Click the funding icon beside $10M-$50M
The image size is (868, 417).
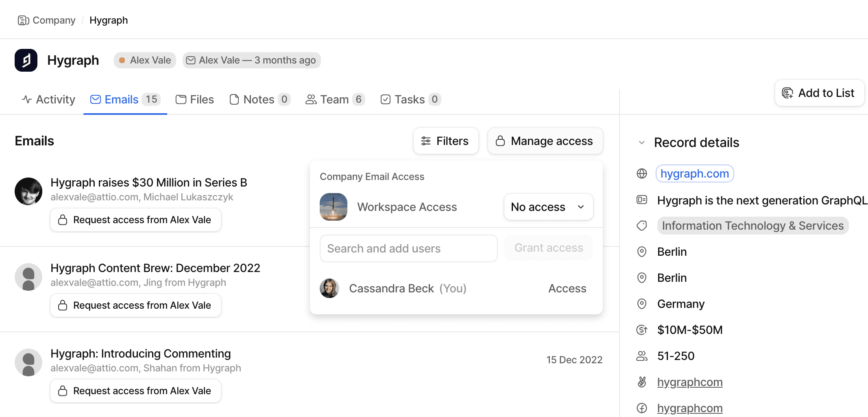click(642, 330)
